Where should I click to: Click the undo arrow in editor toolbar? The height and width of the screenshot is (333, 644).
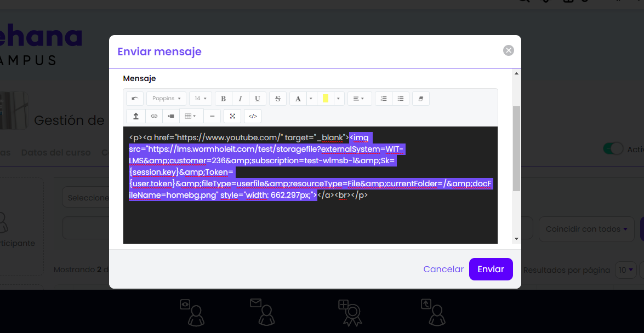click(135, 99)
